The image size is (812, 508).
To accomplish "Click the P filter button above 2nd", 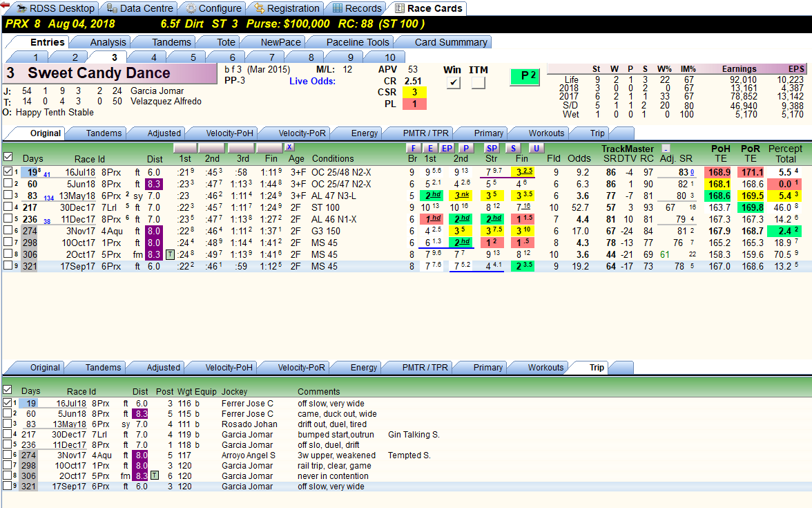I will 465,148.
